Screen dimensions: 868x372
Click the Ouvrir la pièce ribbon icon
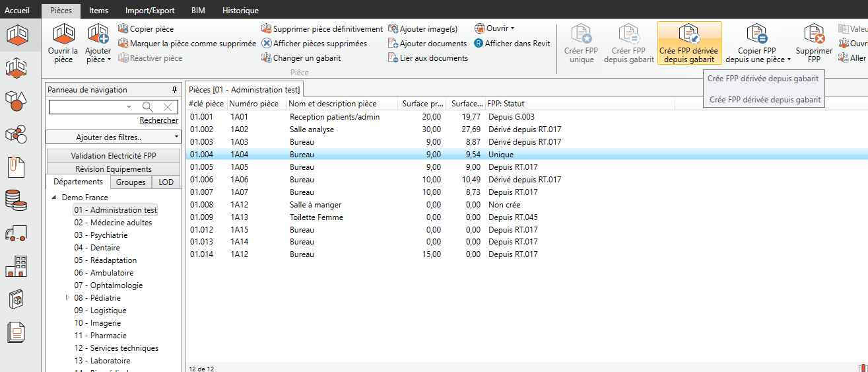click(x=63, y=34)
